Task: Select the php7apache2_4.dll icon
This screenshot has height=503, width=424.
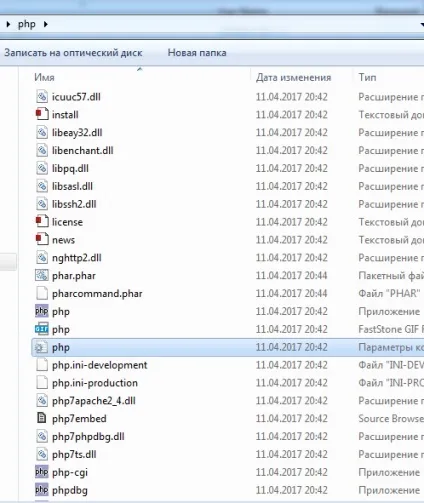Action: pos(42,401)
